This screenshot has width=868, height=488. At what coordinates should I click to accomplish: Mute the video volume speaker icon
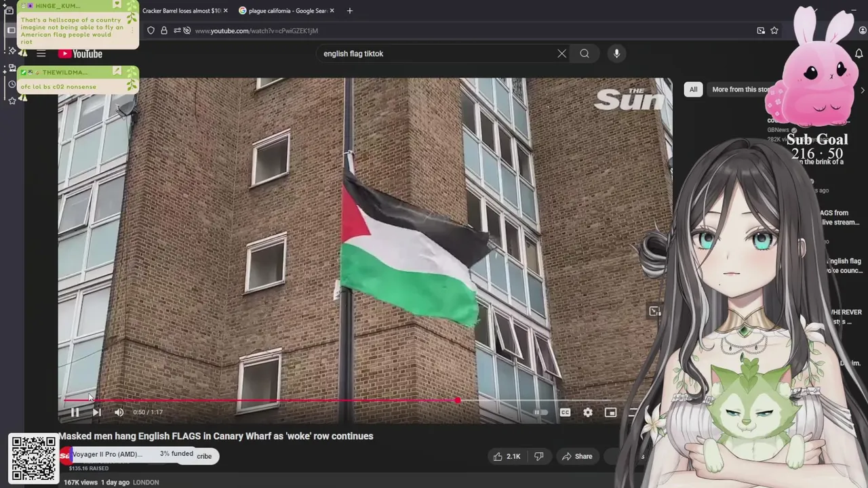point(119,412)
